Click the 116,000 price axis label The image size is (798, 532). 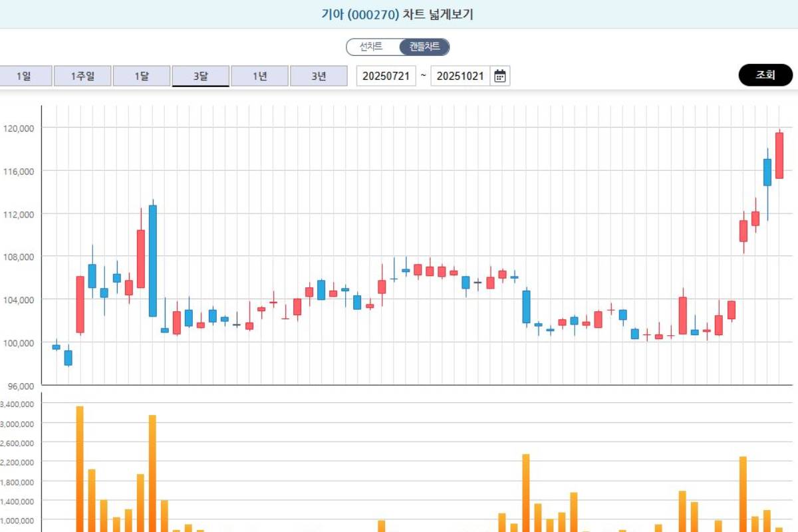[18, 171]
